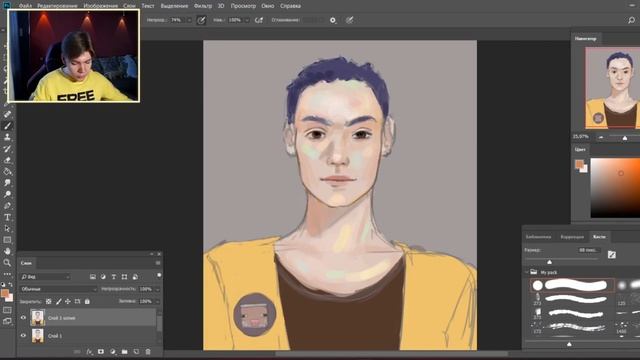Select the "Слой 1" layer thumbnail
Image resolution: width=640 pixels, height=360 pixels.
38,336
